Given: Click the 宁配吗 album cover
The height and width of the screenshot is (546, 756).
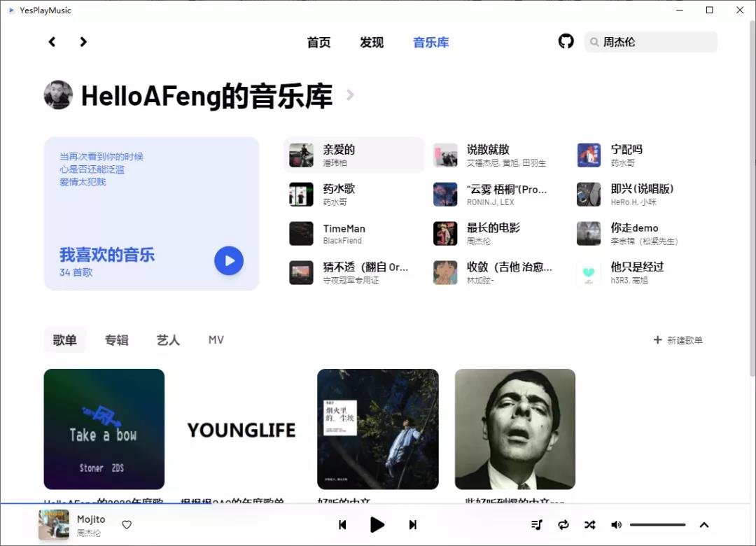Looking at the screenshot, I should tap(589, 155).
